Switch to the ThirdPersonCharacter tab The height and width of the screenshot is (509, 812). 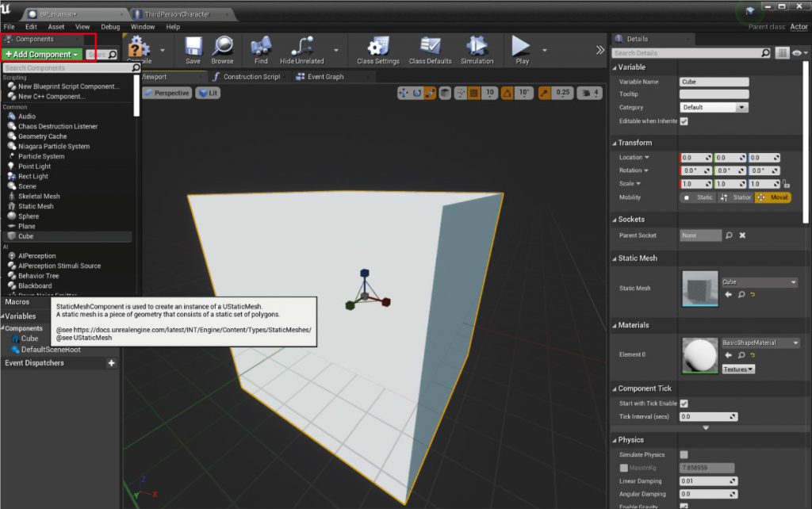(x=177, y=14)
